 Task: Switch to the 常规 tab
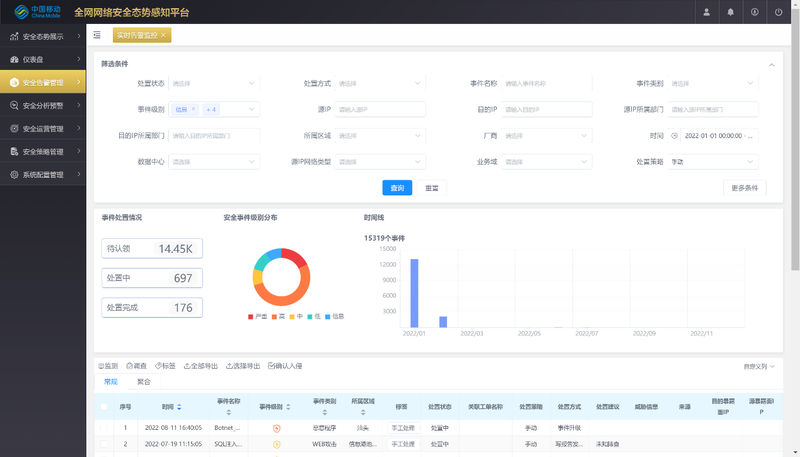[x=111, y=382]
